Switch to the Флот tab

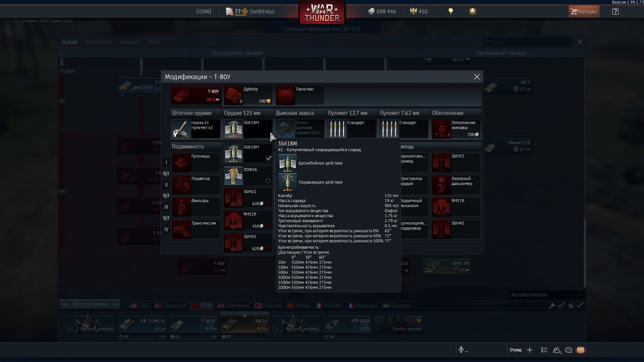pyautogui.click(x=154, y=42)
